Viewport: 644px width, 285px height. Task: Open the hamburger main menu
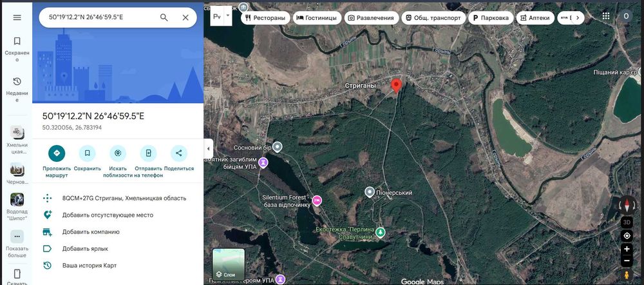[17, 17]
